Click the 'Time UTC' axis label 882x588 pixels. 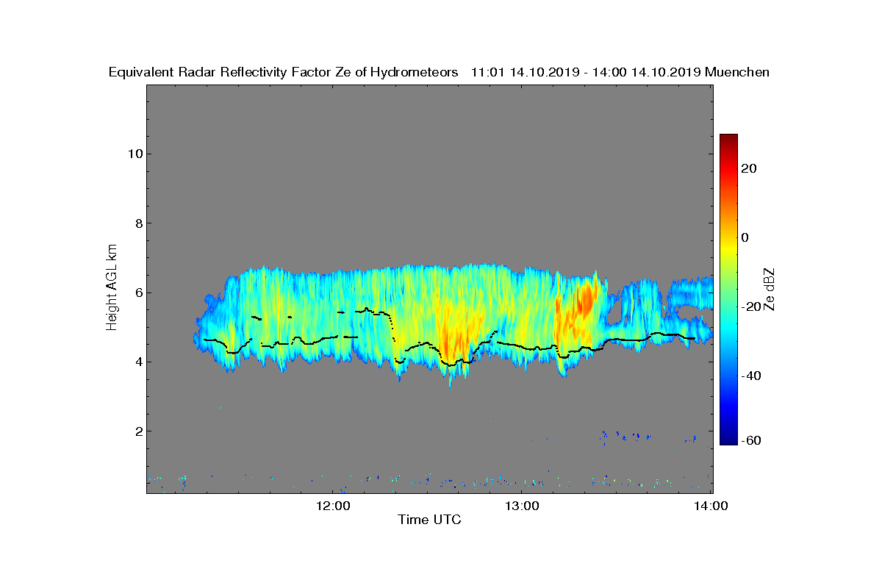point(430,520)
